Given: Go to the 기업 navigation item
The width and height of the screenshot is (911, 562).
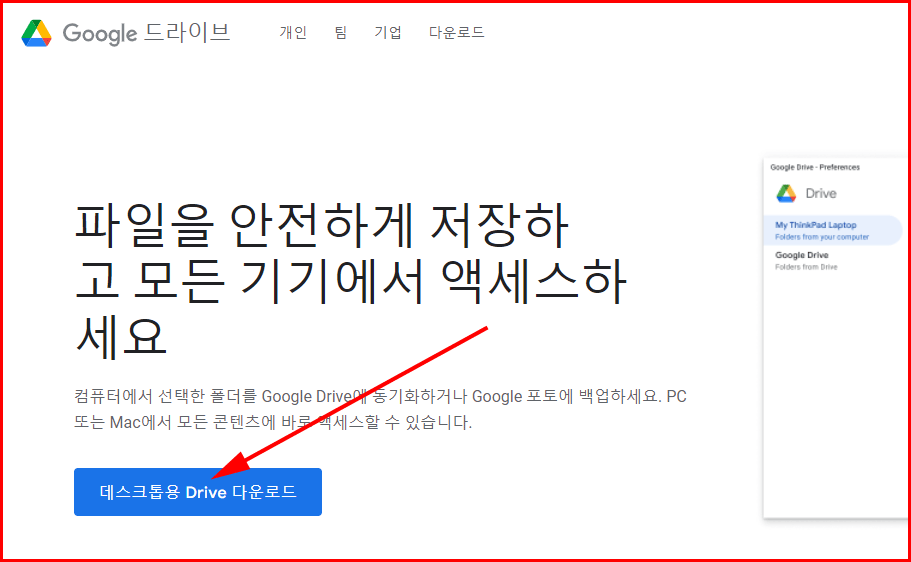Looking at the screenshot, I should click(x=388, y=32).
